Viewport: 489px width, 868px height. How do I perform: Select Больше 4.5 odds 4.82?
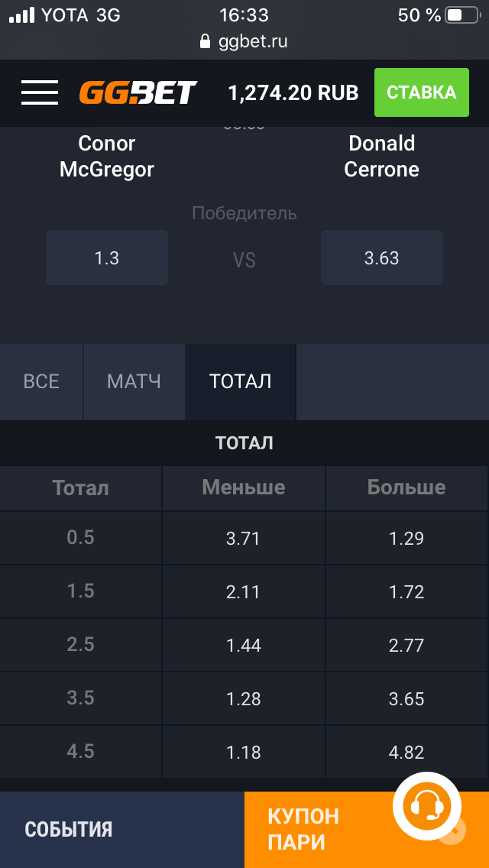point(406,753)
